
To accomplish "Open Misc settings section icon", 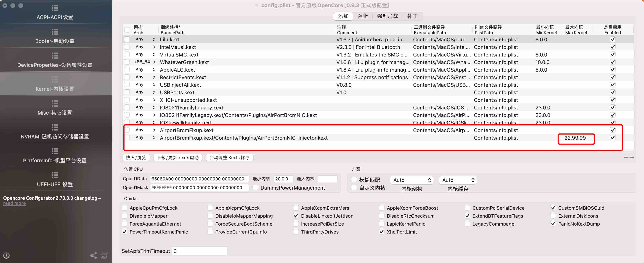I will click(x=55, y=103).
